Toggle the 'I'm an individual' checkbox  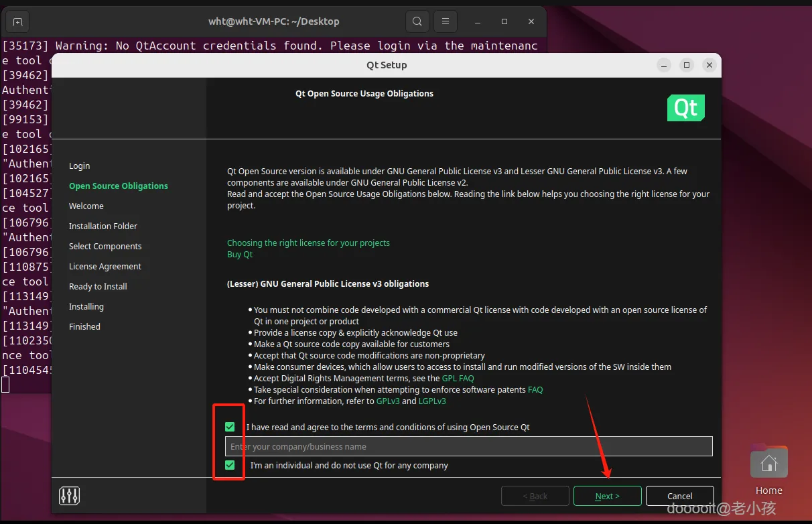click(230, 465)
